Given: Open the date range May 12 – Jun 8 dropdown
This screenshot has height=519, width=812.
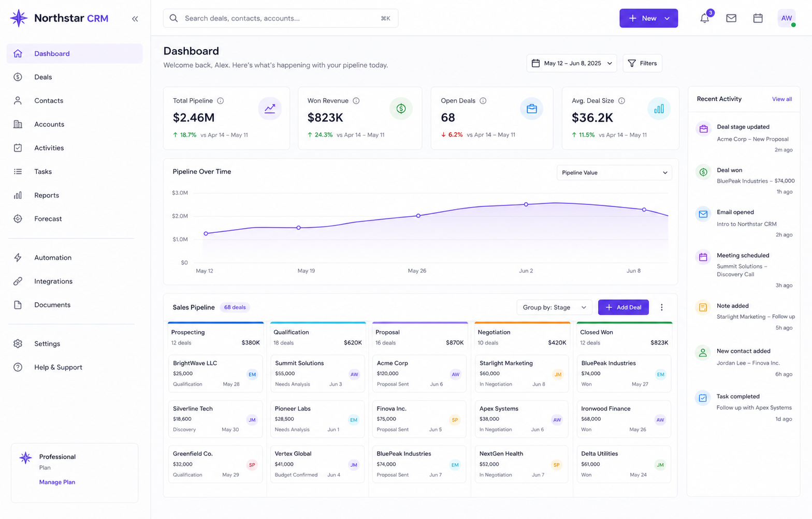Looking at the screenshot, I should tap(572, 63).
